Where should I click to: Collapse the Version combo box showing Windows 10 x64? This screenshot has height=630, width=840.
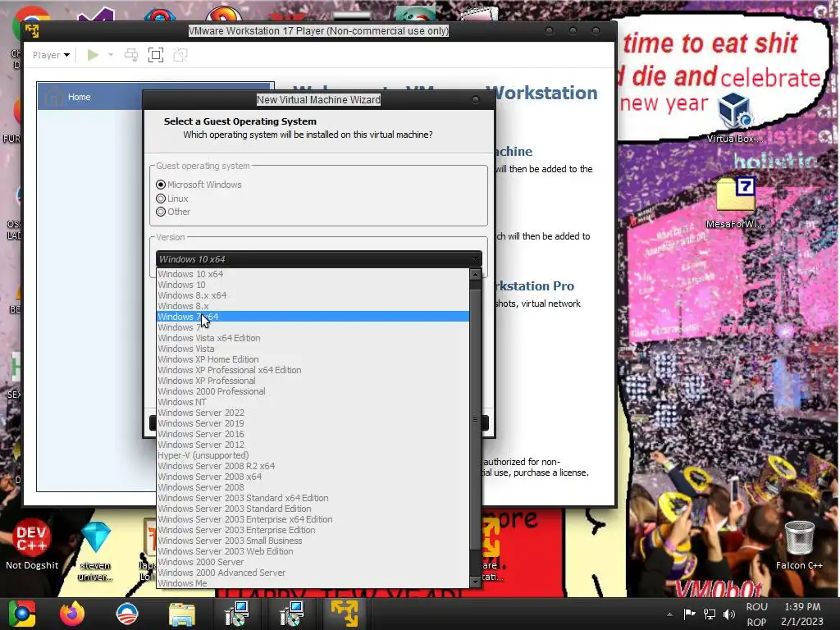pyautogui.click(x=319, y=258)
